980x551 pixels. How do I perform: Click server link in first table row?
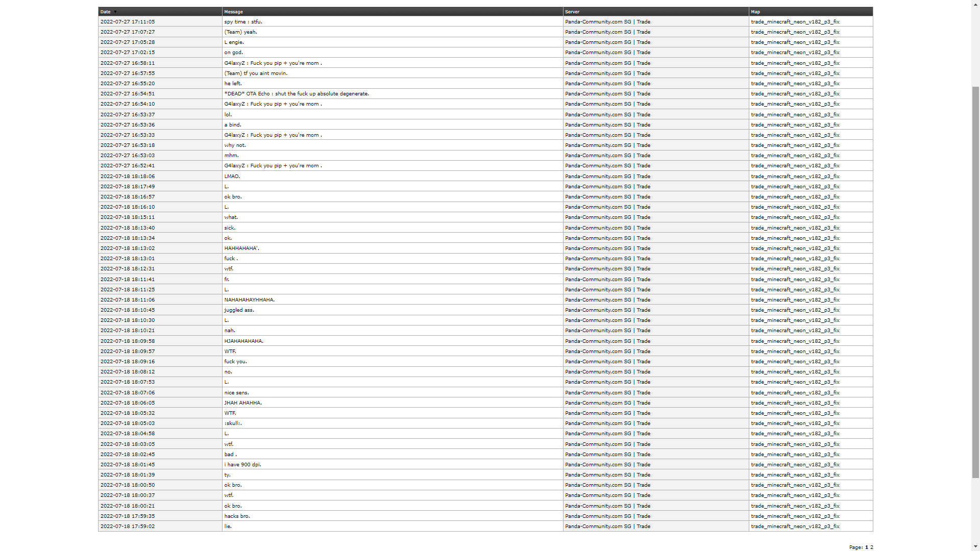(x=607, y=22)
